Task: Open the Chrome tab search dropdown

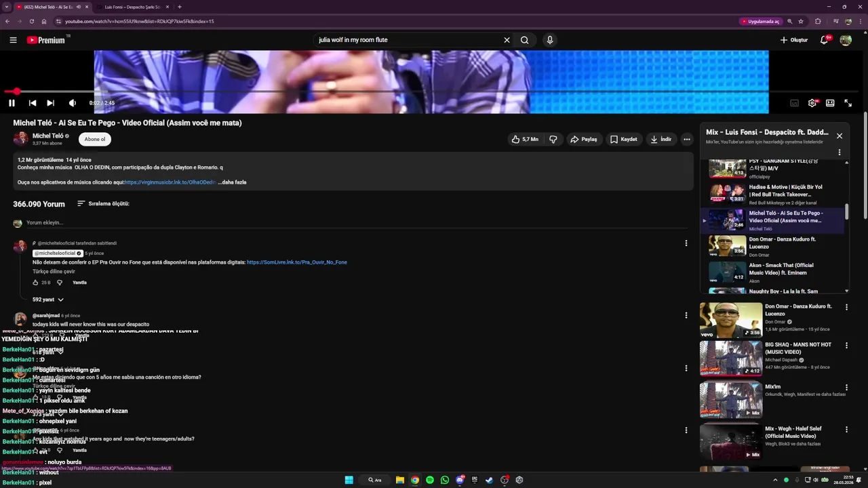Action: pyautogui.click(x=6, y=7)
